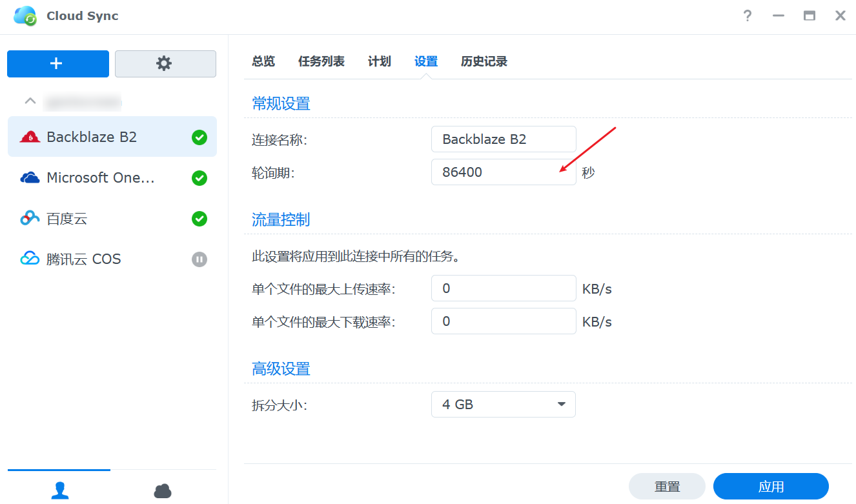Click the 腾讯云 COS cloud icon
The image size is (856, 504).
click(30, 259)
